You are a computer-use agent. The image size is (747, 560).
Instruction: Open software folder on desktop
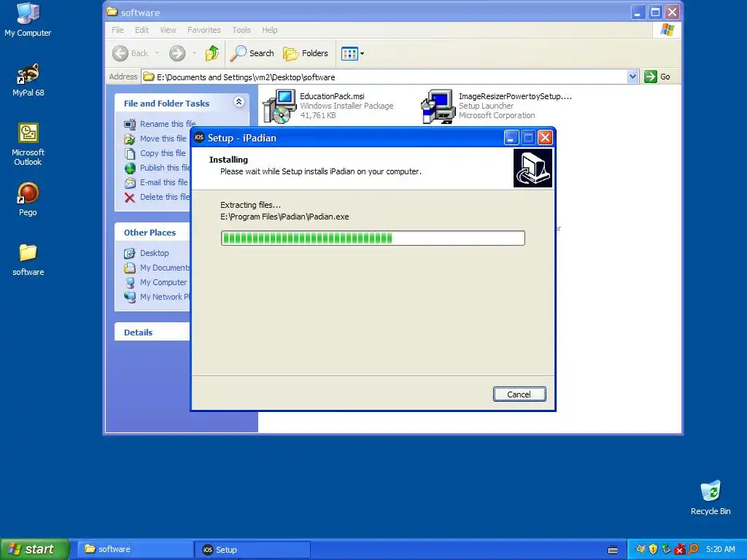pyautogui.click(x=28, y=260)
